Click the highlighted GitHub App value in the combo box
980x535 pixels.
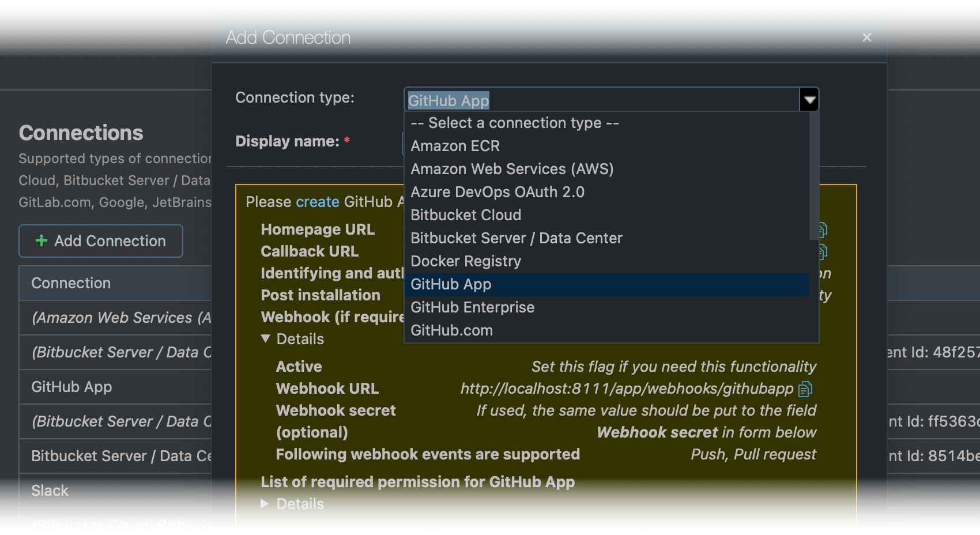click(x=448, y=100)
